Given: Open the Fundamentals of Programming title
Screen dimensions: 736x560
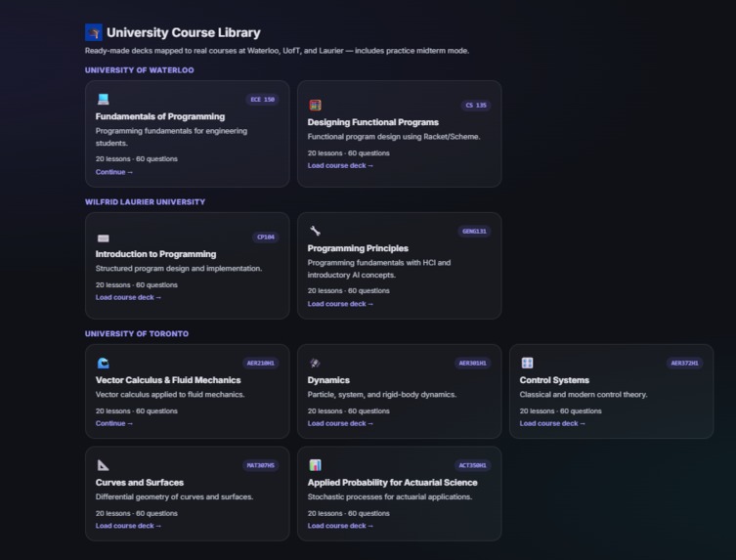Looking at the screenshot, I should (160, 116).
